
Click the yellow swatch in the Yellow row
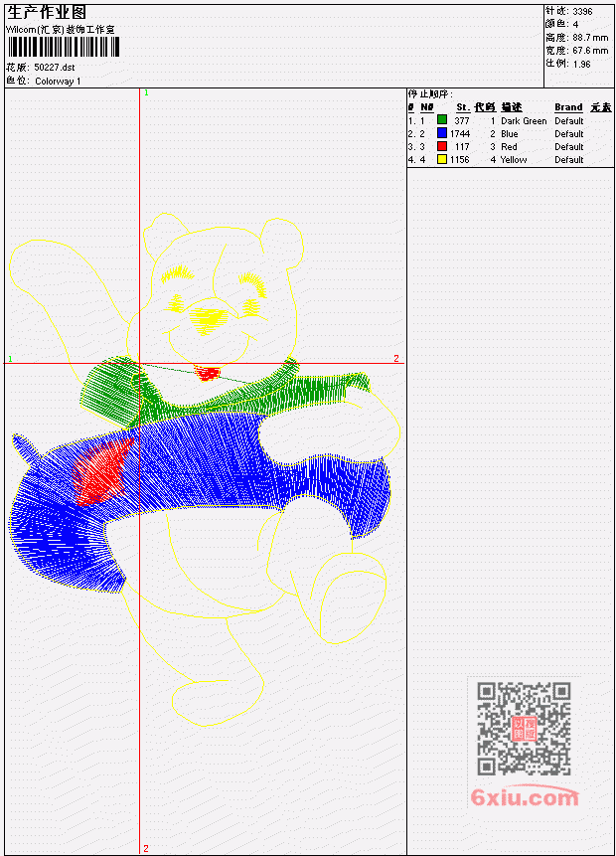point(442,159)
